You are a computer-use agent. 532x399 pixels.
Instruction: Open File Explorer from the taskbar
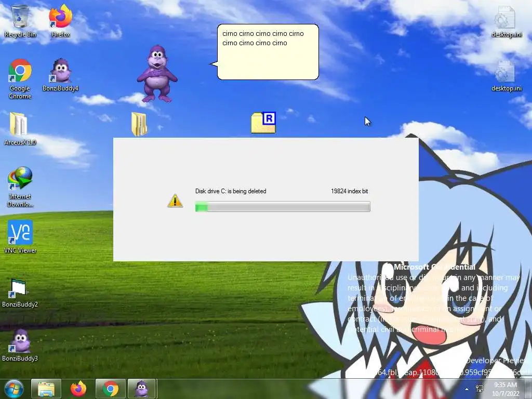(x=46, y=389)
